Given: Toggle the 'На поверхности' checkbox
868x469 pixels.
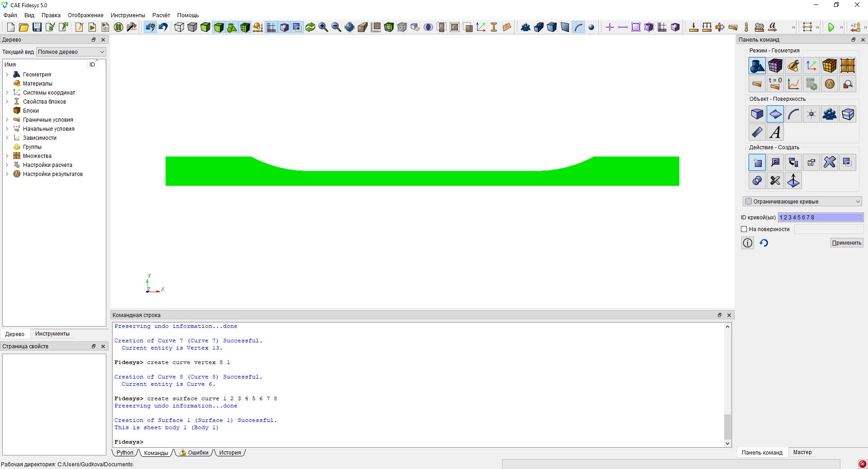Looking at the screenshot, I should click(744, 229).
